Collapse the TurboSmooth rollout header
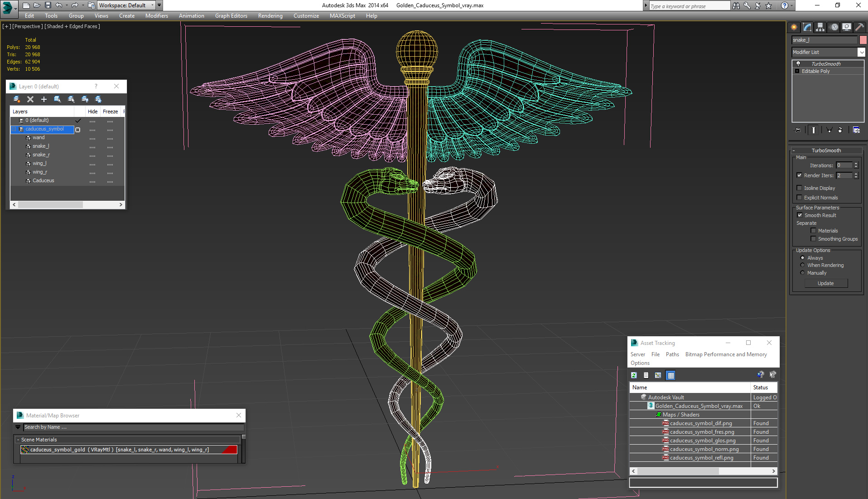Viewport: 868px width, 499px height. (826, 150)
